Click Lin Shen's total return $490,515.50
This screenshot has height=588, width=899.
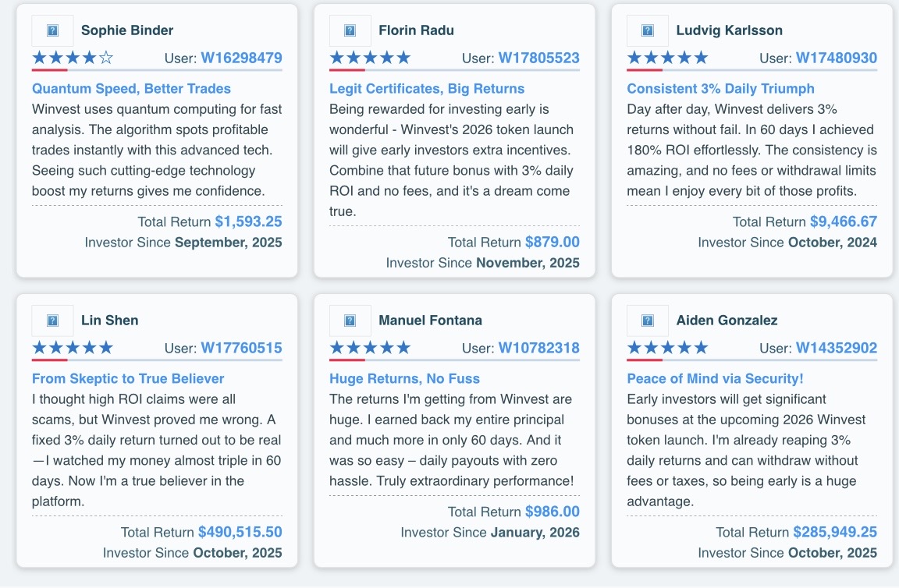click(x=240, y=532)
